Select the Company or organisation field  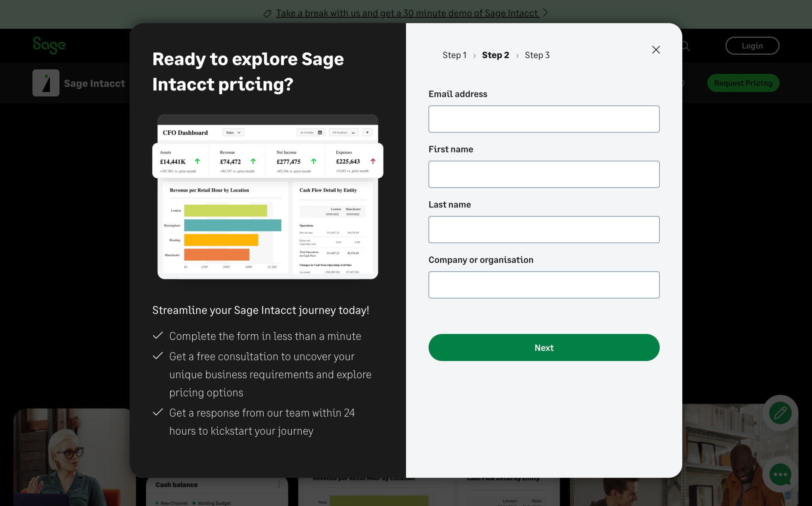[544, 285]
